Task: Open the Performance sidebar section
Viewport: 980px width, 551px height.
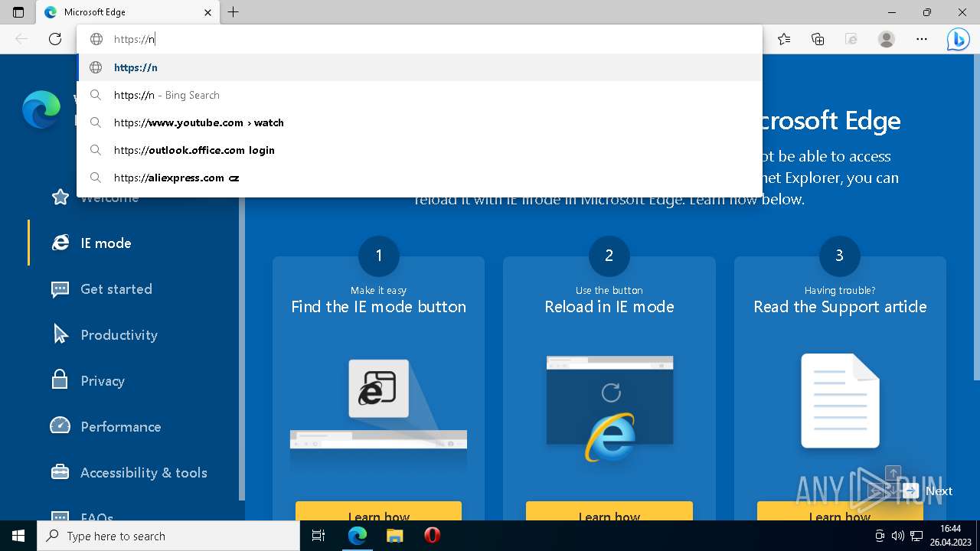Action: point(121,426)
